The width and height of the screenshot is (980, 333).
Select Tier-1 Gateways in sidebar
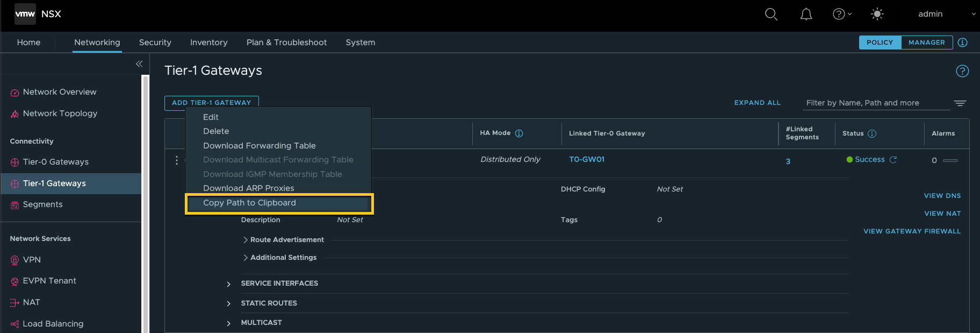click(71, 183)
